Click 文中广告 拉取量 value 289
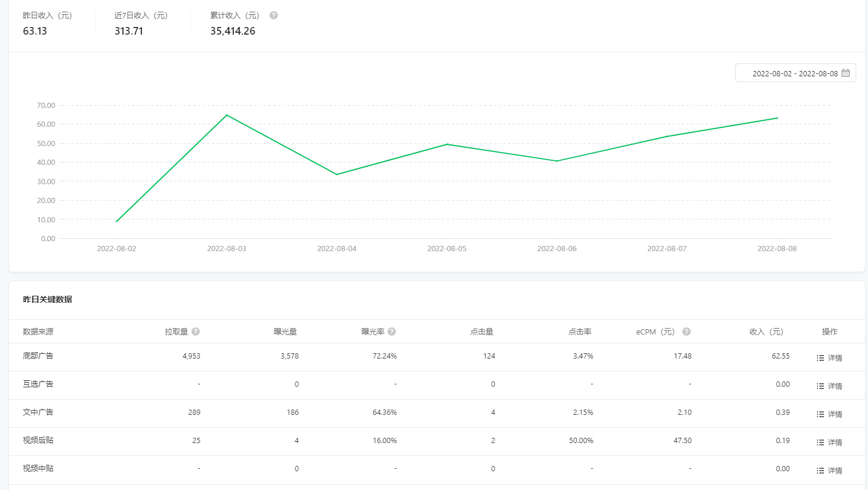This screenshot has width=868, height=490. [x=194, y=413]
